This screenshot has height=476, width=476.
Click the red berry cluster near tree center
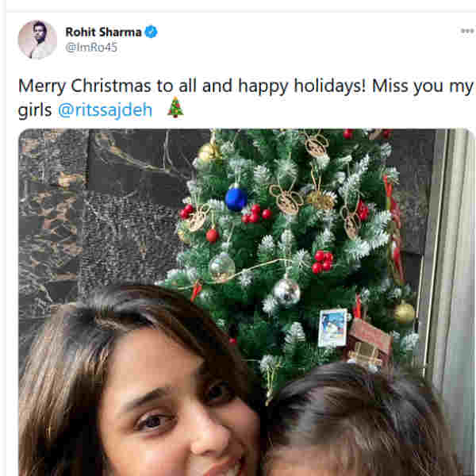pos(323,262)
